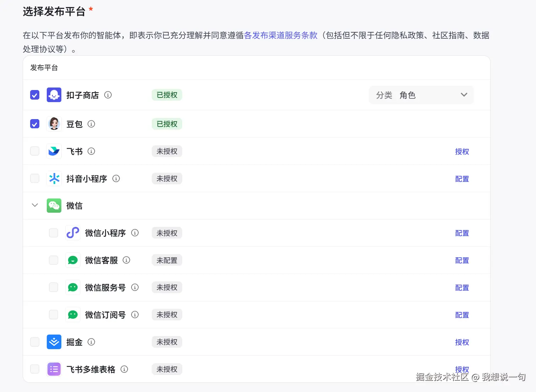Screen dimensions: 536x392
Task: Open info icon beside 飞书多维表格
Action: 124,369
